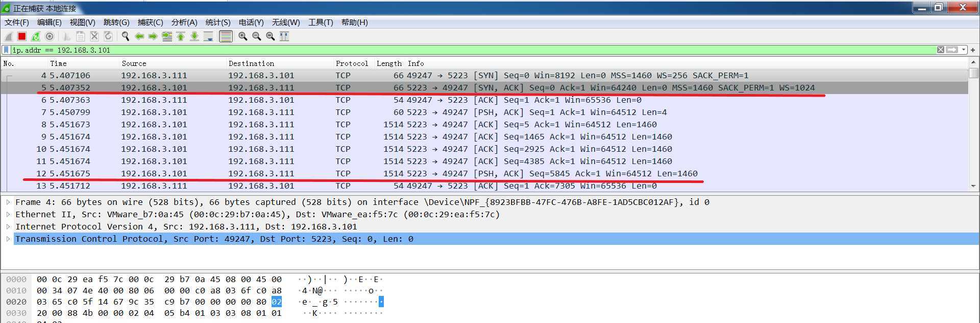Open capture options gear icon

point(50,36)
